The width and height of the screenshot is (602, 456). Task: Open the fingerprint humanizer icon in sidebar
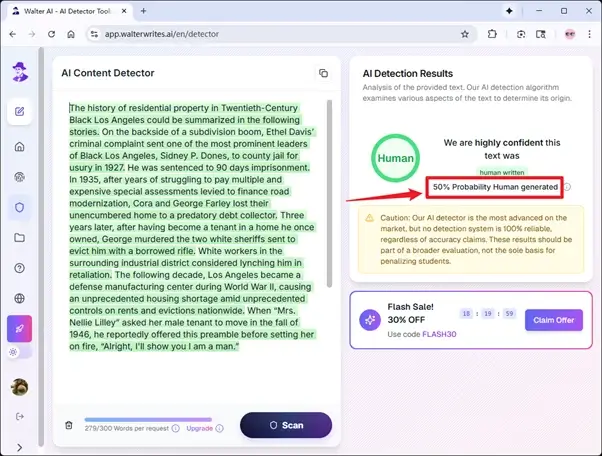(x=20, y=177)
